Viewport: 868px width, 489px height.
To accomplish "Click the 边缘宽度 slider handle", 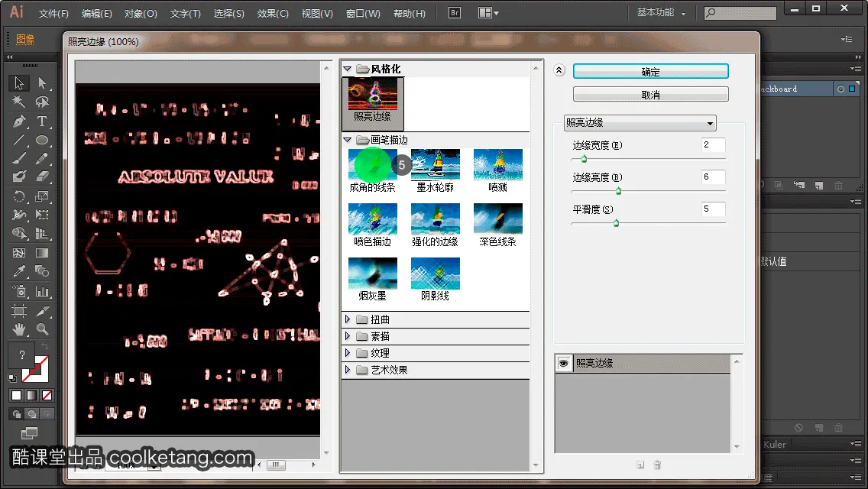I will [x=584, y=160].
